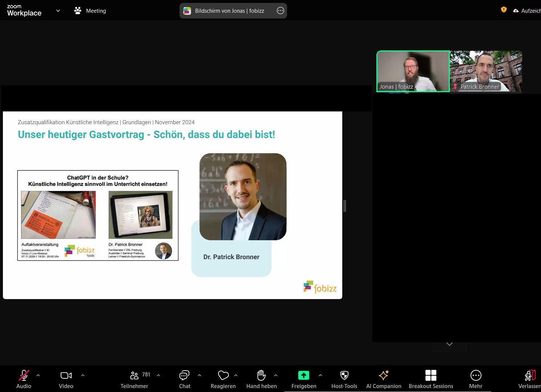This screenshot has height=392, width=541.
Task: Select Patrick Bronner's video thumbnail
Action: [486, 71]
